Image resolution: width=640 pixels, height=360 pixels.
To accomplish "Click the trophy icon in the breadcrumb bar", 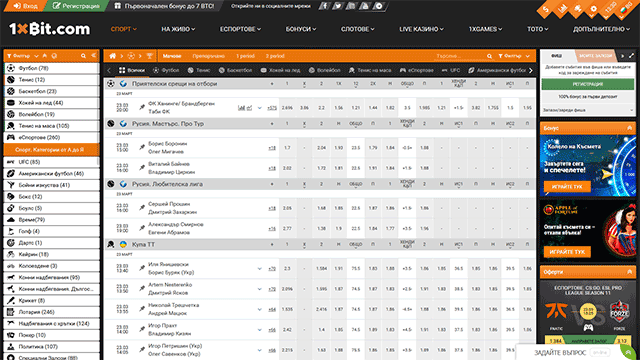I will pos(150,56).
